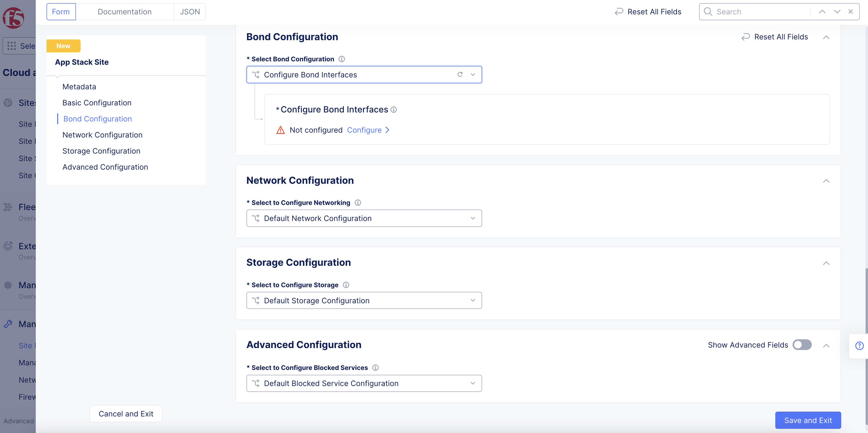Click info icon beside Select Bond Configuration
This screenshot has width=868, height=433.
pos(342,59)
